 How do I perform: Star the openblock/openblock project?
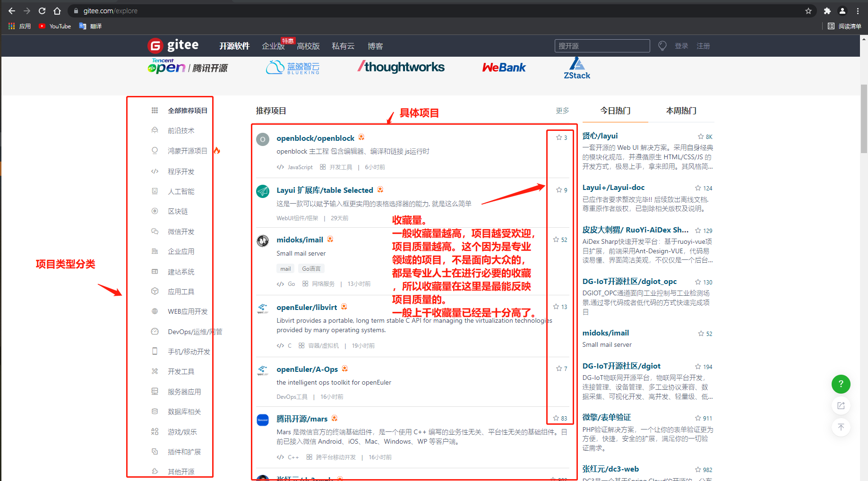(559, 137)
